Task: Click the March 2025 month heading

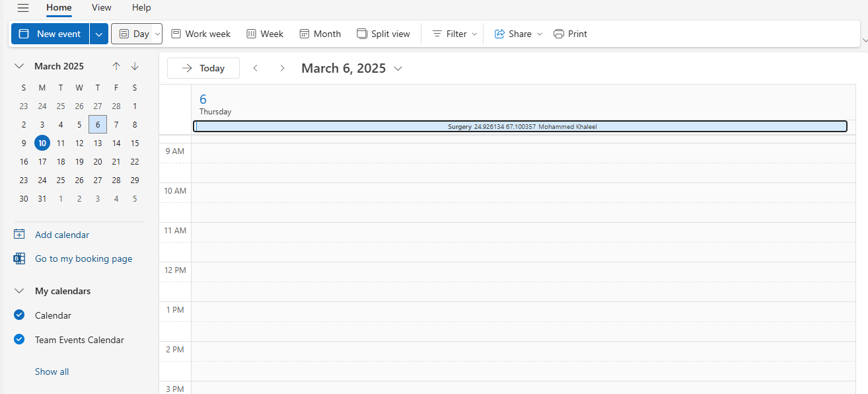Action: pyautogui.click(x=59, y=66)
